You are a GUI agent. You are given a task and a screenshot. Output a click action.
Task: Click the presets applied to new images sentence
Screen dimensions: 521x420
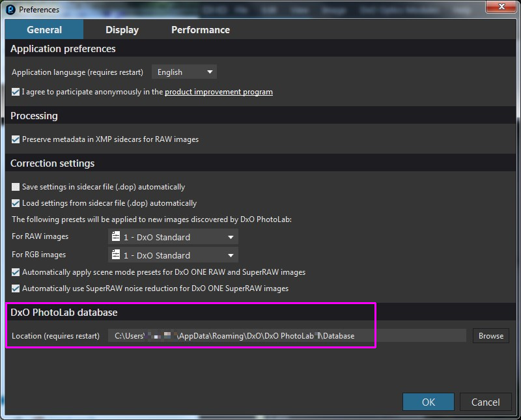pyautogui.click(x=152, y=219)
